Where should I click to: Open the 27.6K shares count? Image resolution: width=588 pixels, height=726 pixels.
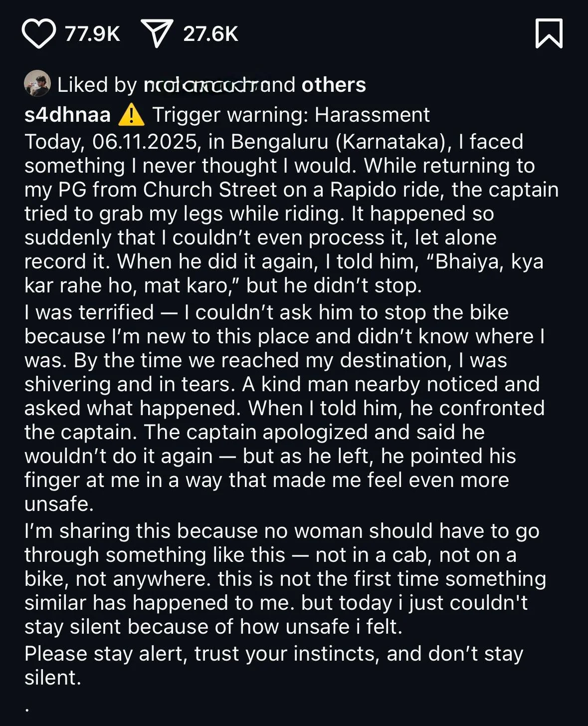[210, 34]
